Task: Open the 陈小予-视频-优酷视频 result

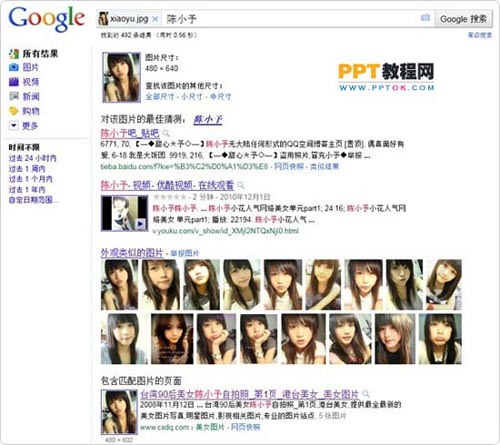Action: click(x=168, y=185)
